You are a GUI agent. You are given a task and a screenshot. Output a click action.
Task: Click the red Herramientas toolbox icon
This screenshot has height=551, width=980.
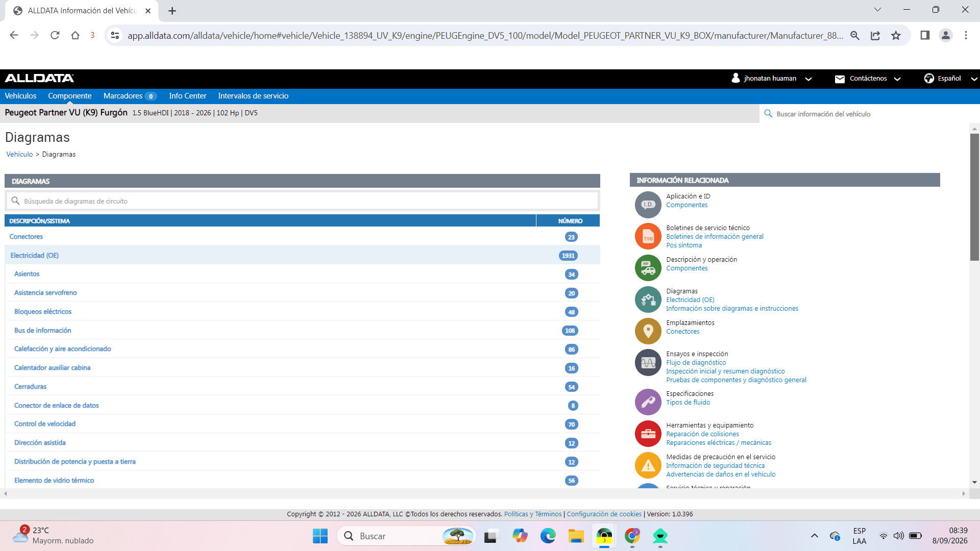coord(648,434)
